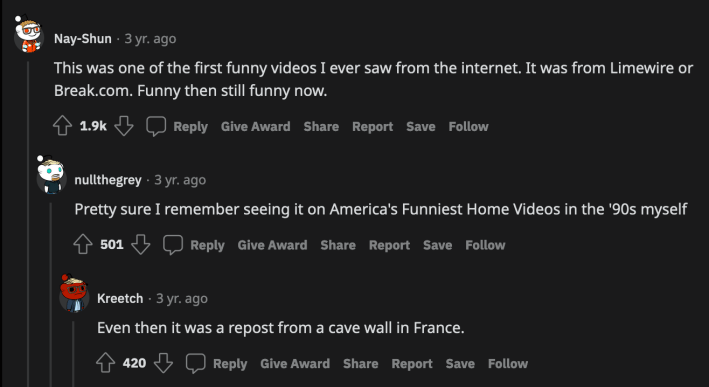Click reply bubble icon on Kreetch's comment
This screenshot has height=387, width=709.
pos(196,363)
